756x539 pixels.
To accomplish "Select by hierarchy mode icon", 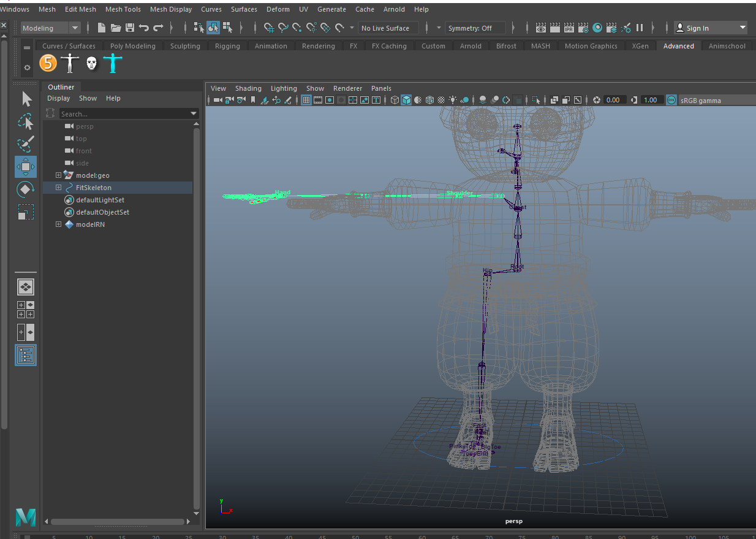I will click(x=199, y=28).
